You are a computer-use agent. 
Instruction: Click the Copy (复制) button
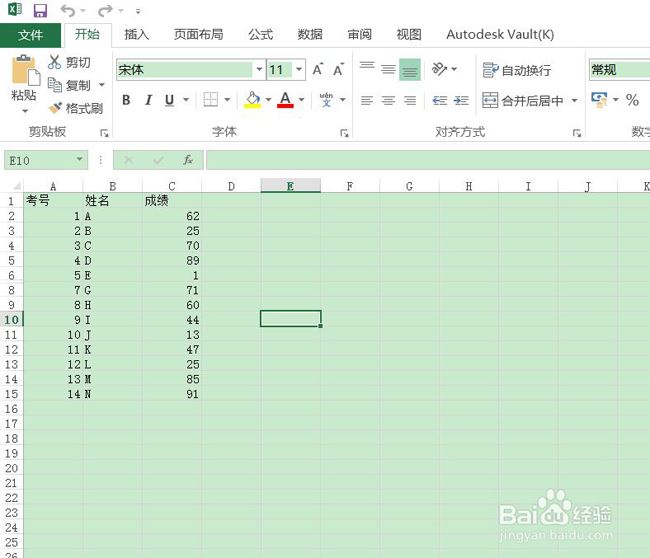[69, 85]
